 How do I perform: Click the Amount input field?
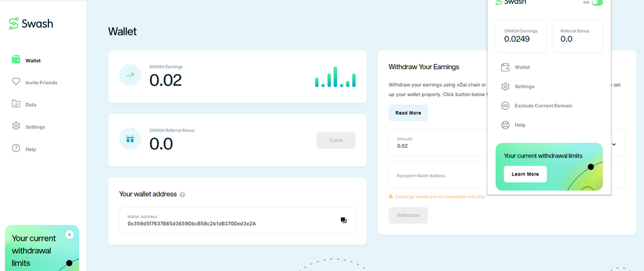click(x=438, y=143)
